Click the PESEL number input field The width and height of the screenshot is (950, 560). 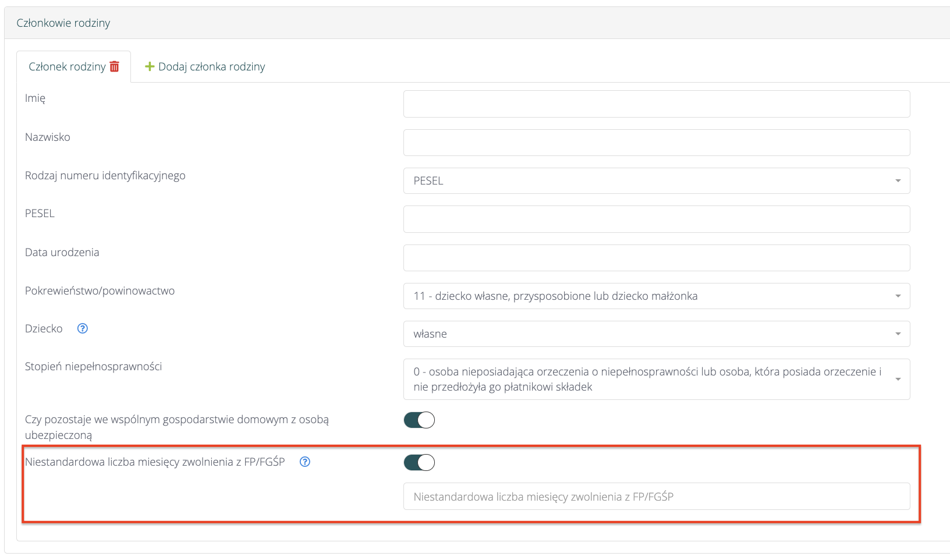pos(656,219)
